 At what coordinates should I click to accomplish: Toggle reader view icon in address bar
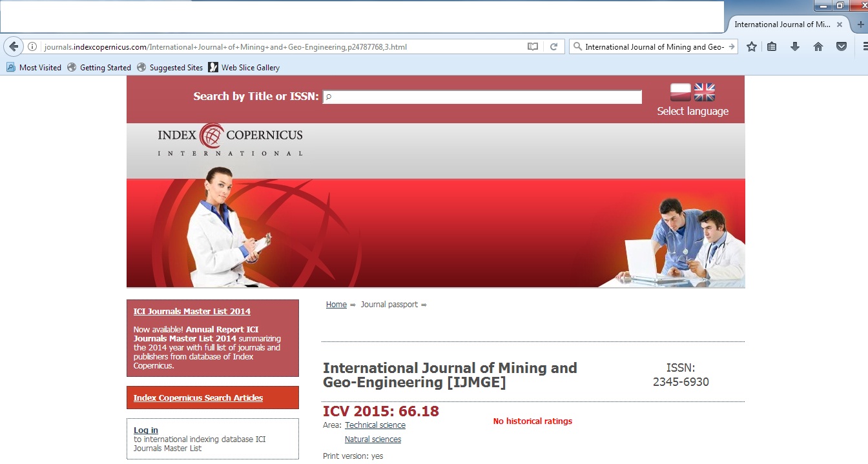(x=532, y=46)
